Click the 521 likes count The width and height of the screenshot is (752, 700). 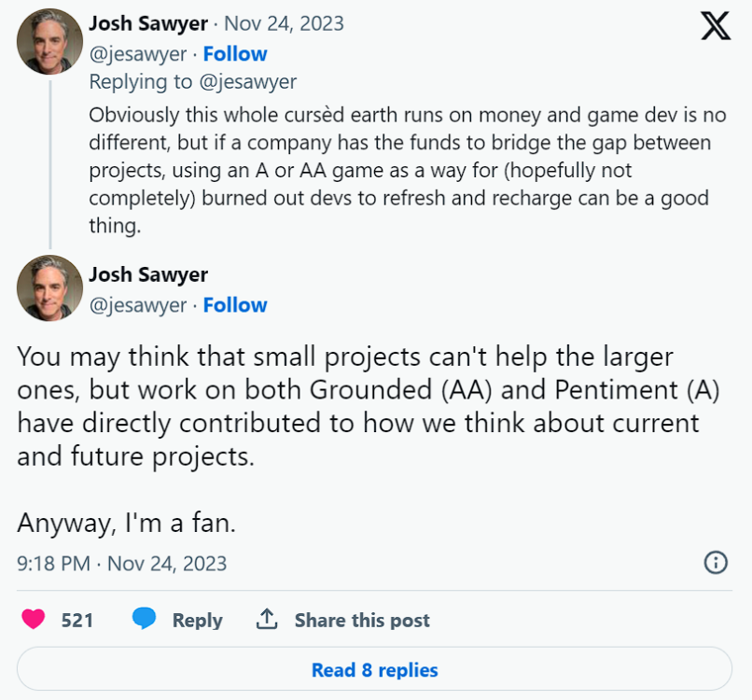[x=77, y=620]
